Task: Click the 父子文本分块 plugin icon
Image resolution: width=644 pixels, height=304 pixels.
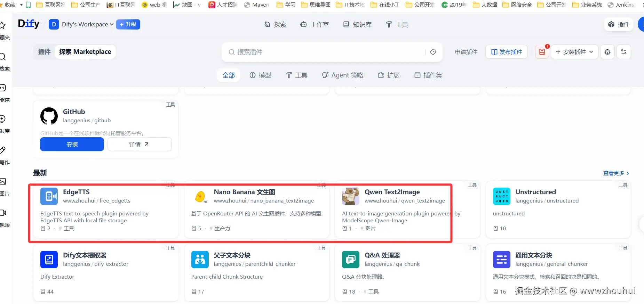Action: (x=200, y=260)
